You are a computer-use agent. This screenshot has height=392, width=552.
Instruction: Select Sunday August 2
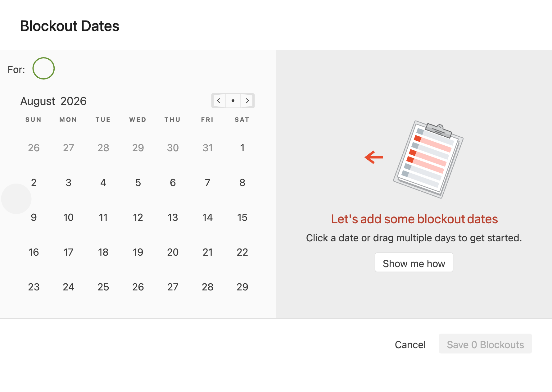(x=34, y=183)
